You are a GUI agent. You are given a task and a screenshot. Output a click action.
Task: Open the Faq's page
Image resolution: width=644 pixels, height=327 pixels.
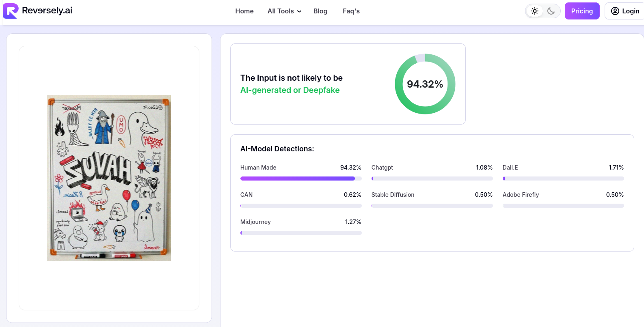351,11
